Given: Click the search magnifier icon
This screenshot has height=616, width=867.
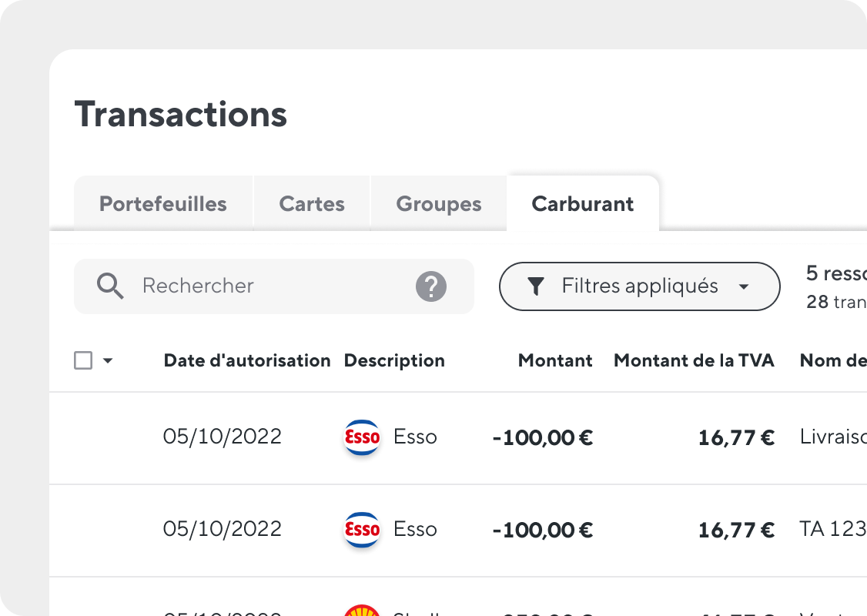Looking at the screenshot, I should pos(110,286).
